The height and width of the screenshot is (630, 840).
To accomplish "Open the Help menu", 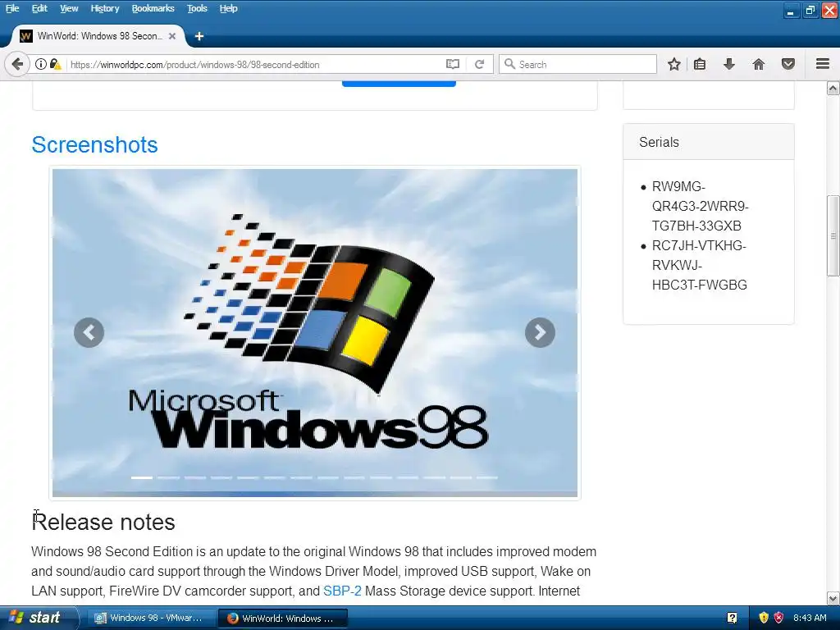I will pos(228,8).
